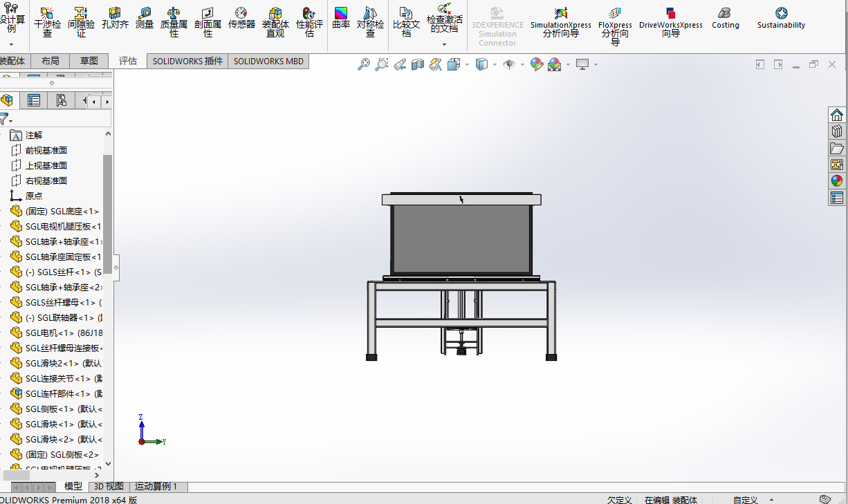Click Previous View icon in view toolbar
This screenshot has height=504, width=848.
[400, 64]
